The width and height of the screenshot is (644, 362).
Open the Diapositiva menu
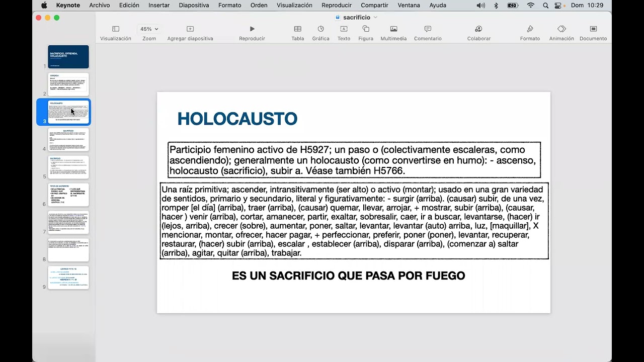(x=194, y=5)
